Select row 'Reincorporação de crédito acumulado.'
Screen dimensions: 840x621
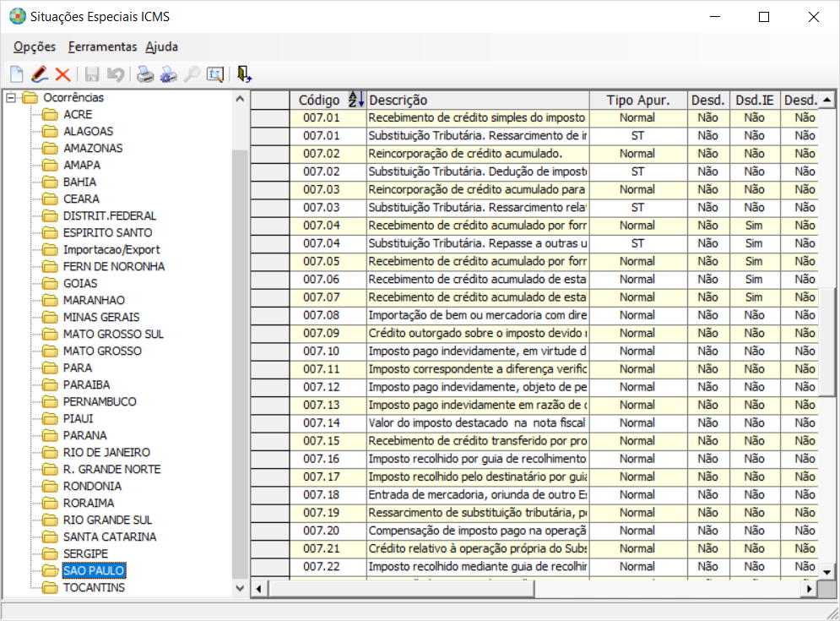478,154
